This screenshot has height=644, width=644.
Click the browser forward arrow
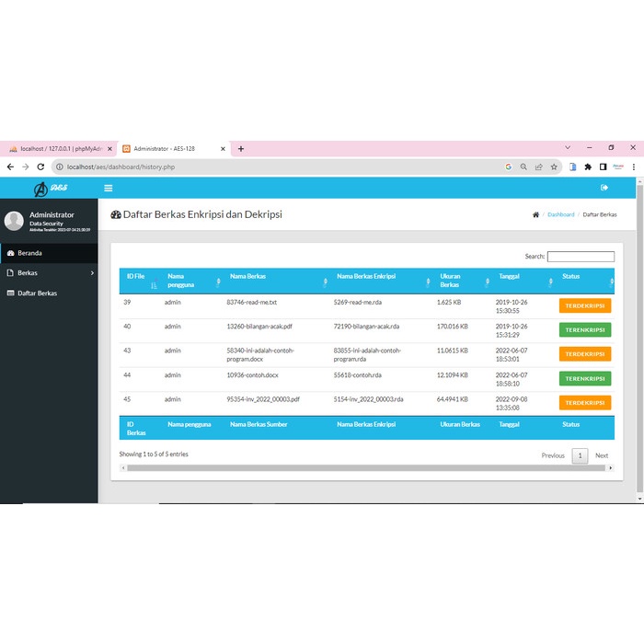pyautogui.click(x=26, y=167)
